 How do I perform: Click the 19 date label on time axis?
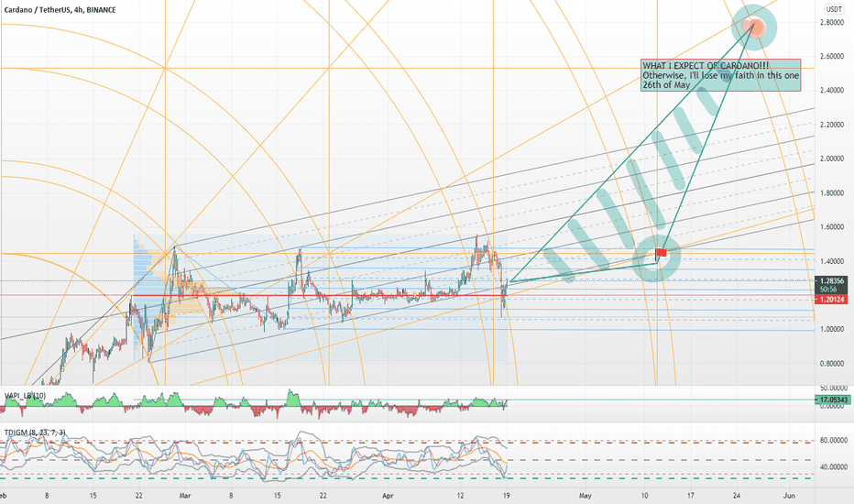507,496
